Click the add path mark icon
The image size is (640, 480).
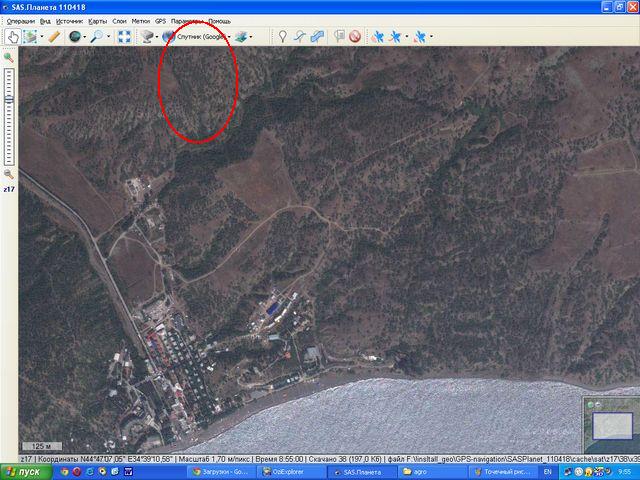(x=300, y=36)
